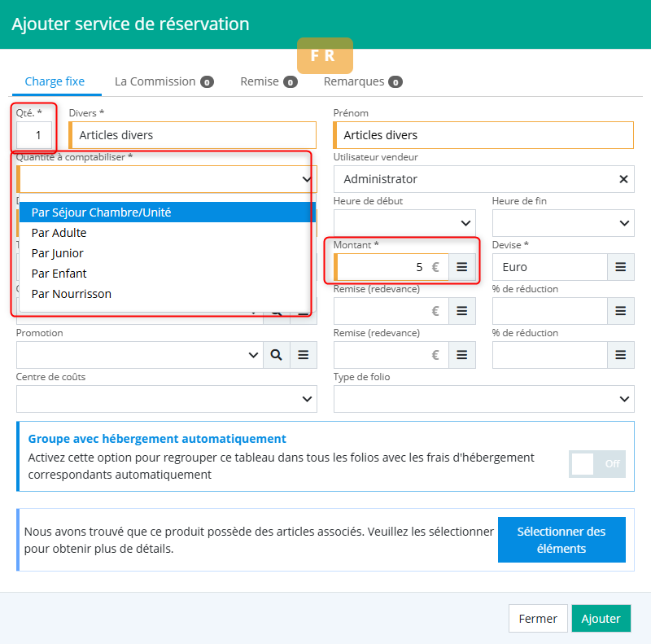Click the Devise Euro menu icon
This screenshot has height=644, width=651.
[x=620, y=267]
